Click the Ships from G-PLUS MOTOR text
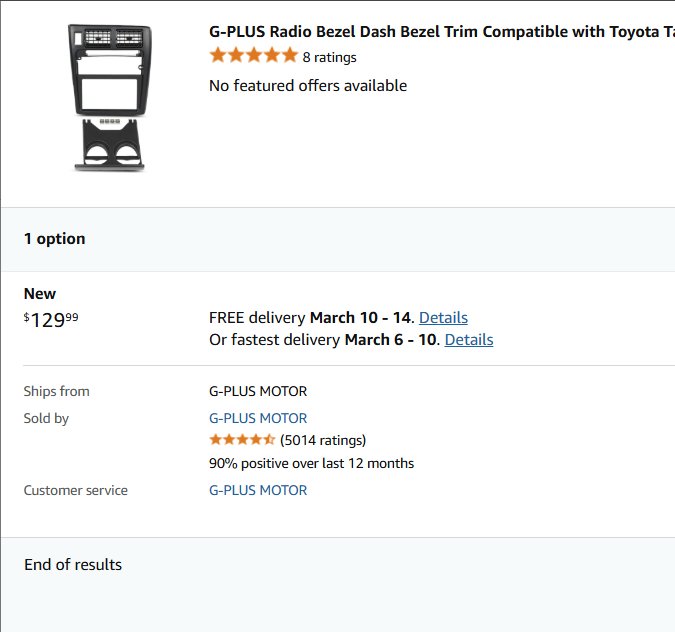Viewport: 675px width, 632px height. pyautogui.click(x=258, y=391)
